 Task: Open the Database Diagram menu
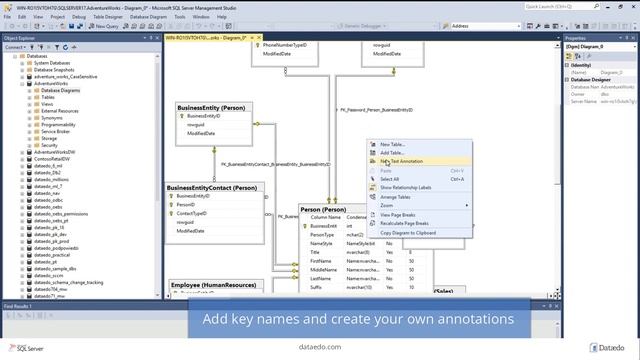click(148, 17)
